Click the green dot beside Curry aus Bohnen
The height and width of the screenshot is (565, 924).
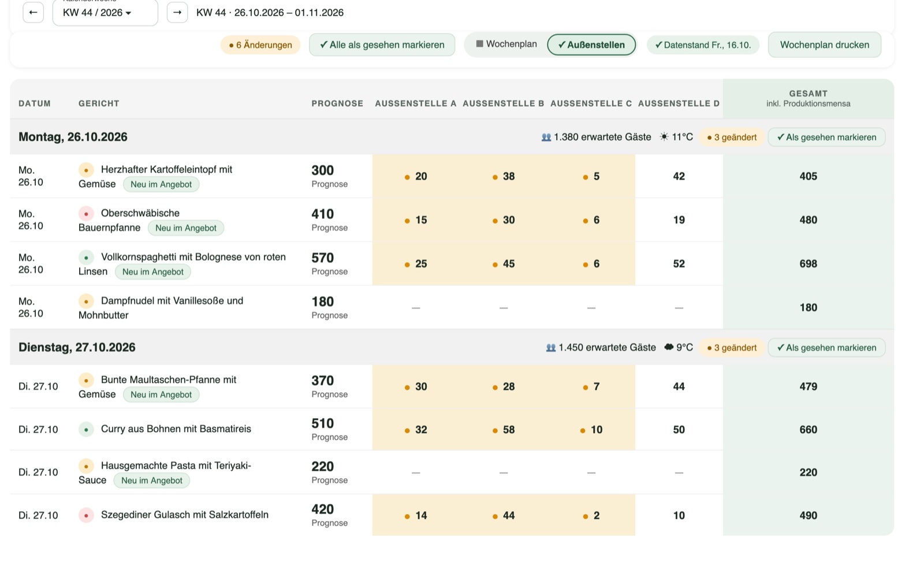point(86,429)
